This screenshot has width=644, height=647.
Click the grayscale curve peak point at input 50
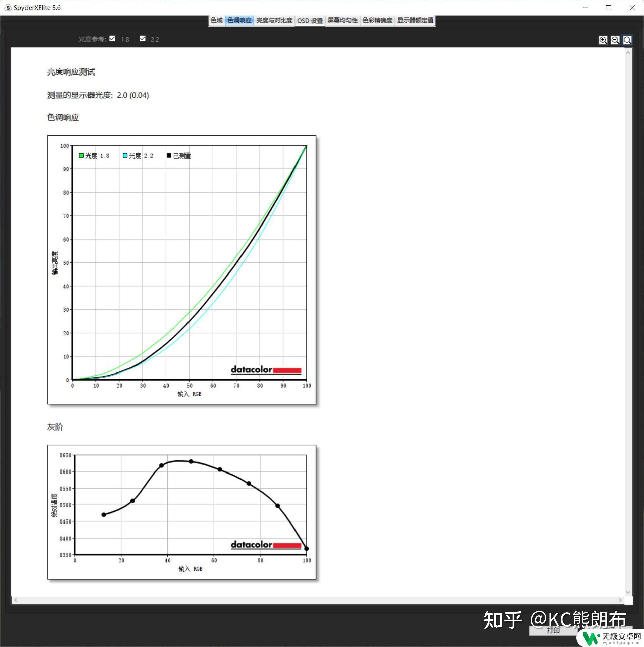[191, 461]
